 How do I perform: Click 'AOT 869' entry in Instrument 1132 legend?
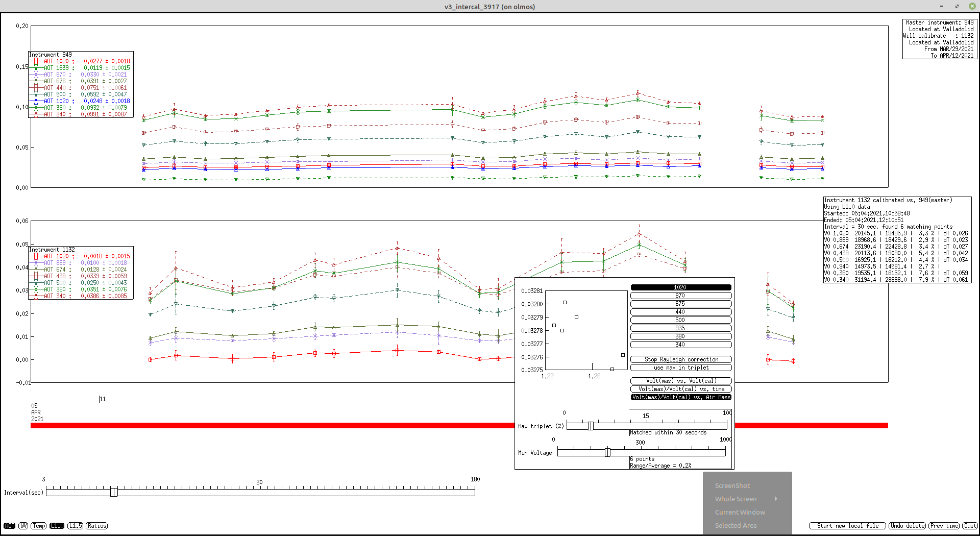pos(80,263)
